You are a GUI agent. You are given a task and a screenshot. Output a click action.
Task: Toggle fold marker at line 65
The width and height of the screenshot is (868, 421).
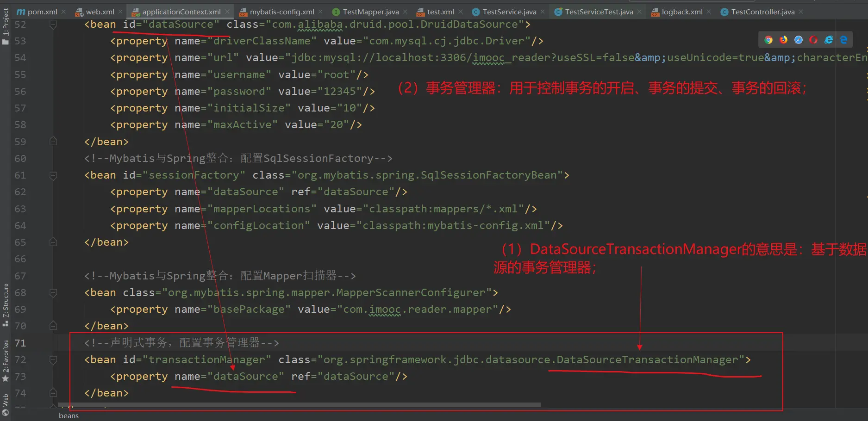53,242
